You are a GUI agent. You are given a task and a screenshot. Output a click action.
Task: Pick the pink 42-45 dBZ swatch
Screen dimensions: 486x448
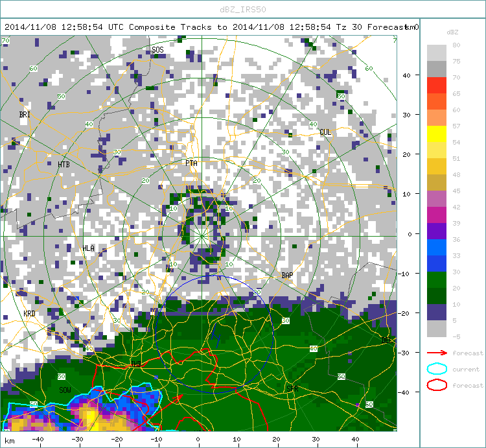(436, 199)
